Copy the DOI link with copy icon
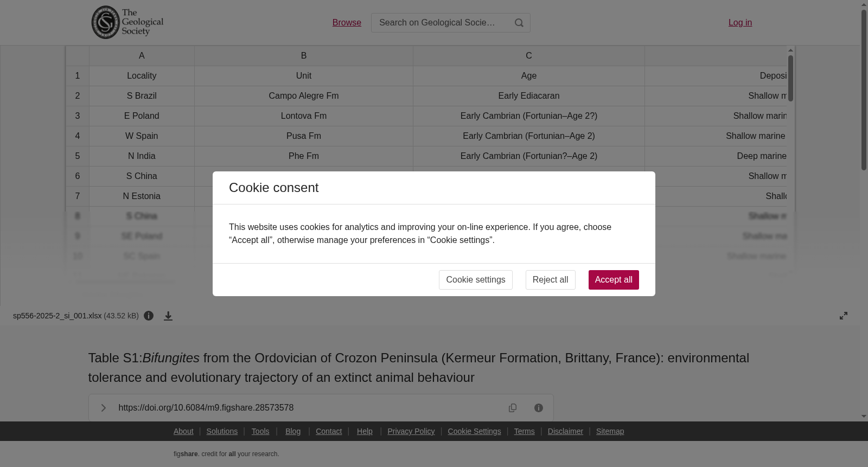The width and height of the screenshot is (868, 467). pos(513,408)
